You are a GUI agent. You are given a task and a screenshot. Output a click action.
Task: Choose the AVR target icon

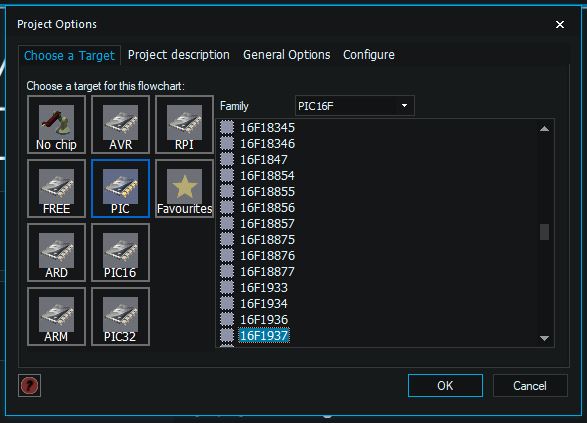[121, 125]
